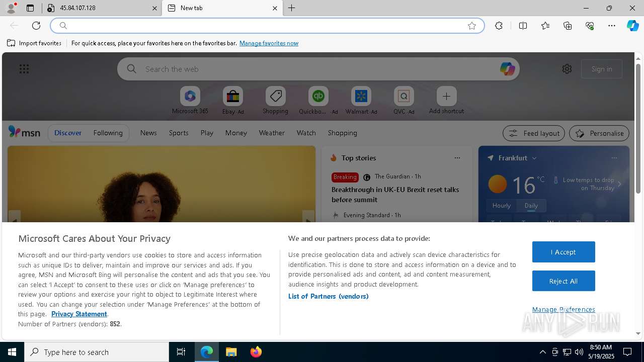Open the Privacy Statement link

click(x=79, y=314)
